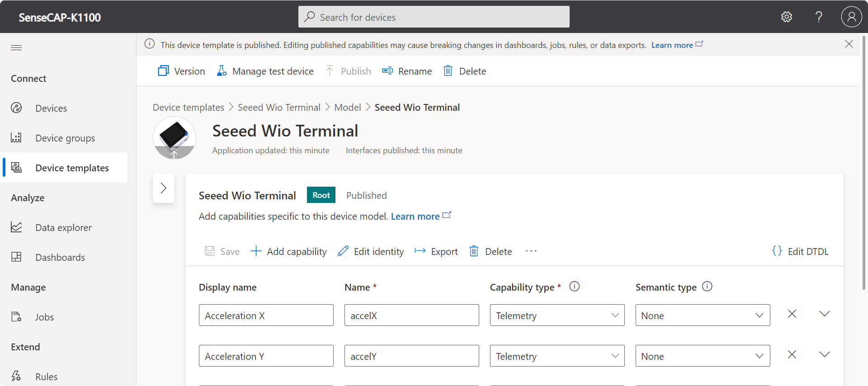Open the user account avatar

[851, 17]
